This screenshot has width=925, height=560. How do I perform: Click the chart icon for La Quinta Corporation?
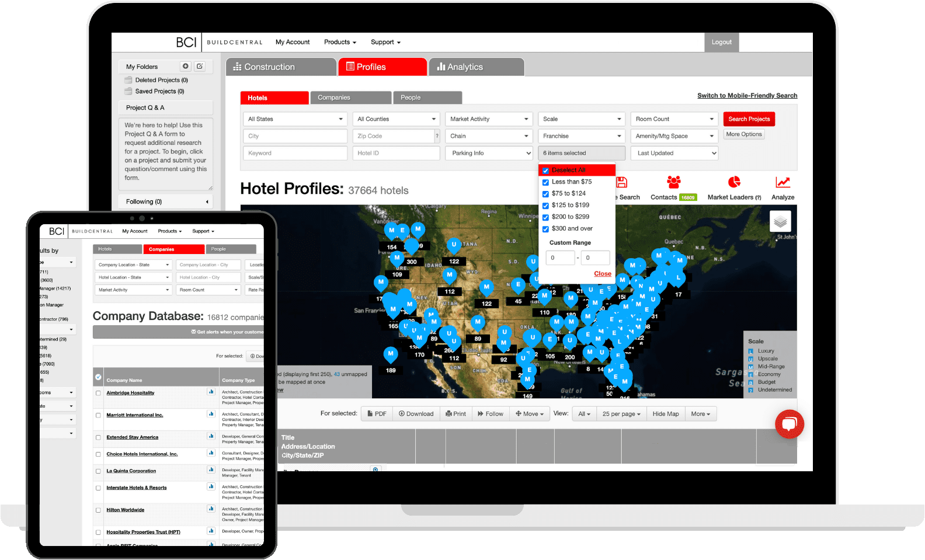click(x=211, y=469)
